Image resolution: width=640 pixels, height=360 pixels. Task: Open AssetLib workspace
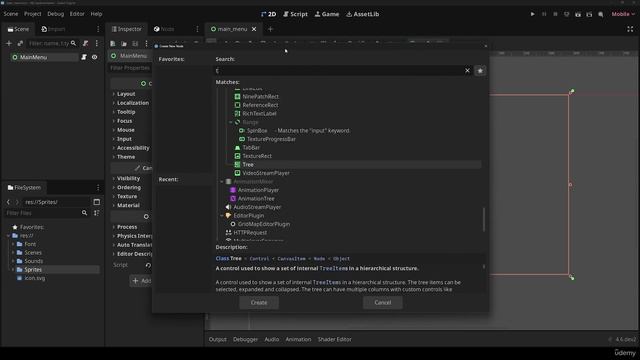[x=362, y=14]
